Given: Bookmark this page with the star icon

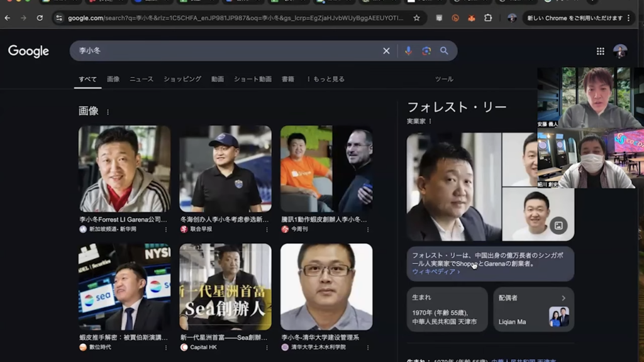Looking at the screenshot, I should coord(416,18).
